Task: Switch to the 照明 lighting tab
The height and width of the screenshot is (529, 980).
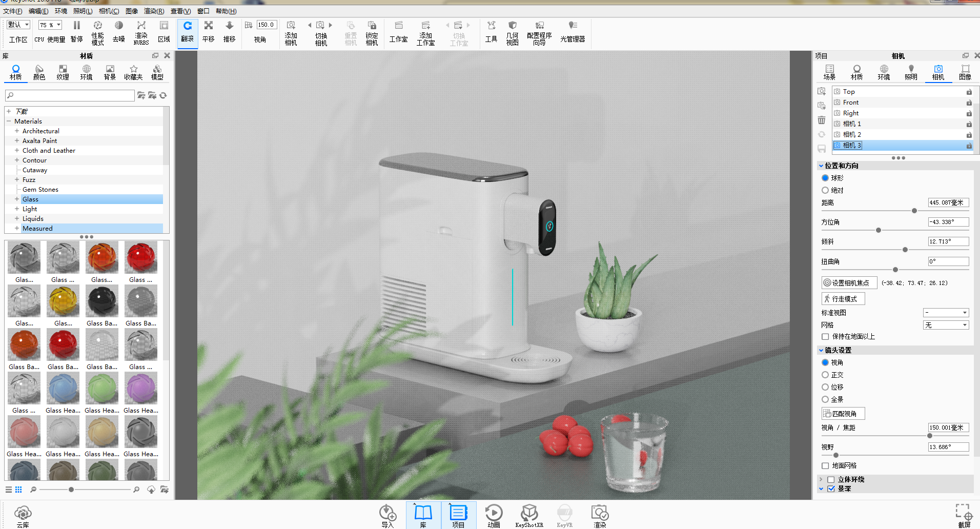Action: 911,72
